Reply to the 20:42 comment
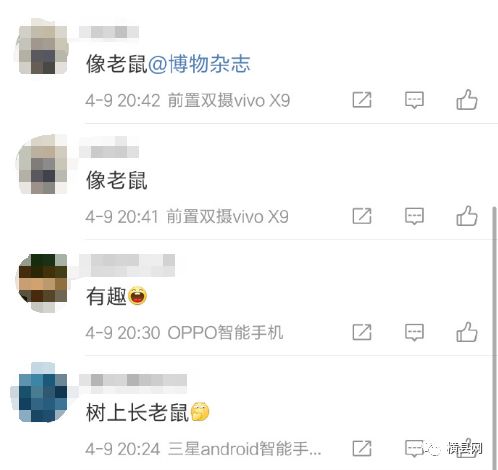Screen dimensions: 498x470 click(414, 100)
